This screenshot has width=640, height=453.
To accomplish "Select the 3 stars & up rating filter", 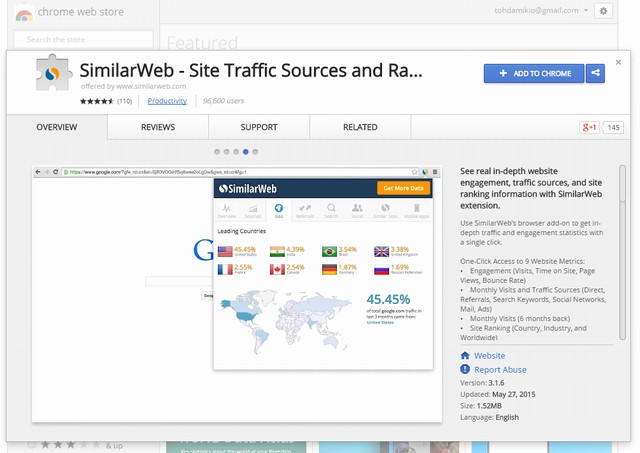I will click(x=75, y=445).
